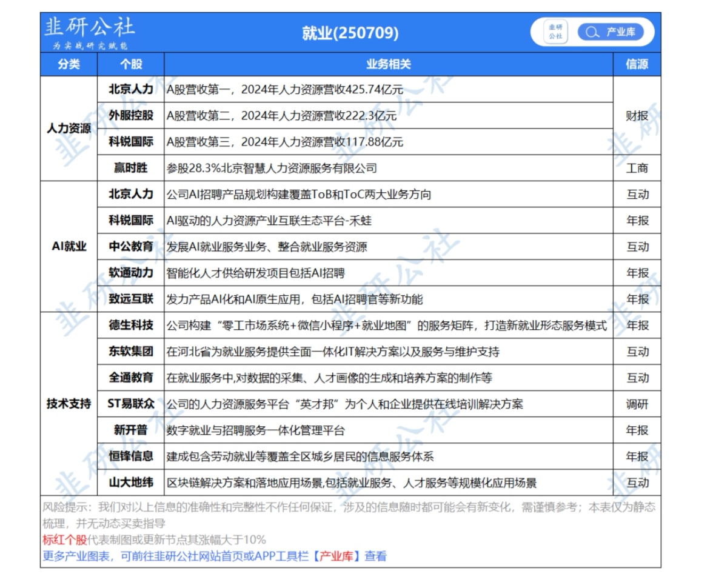
Task: Click the small square 韭研公社 badge icon
Action: click(x=555, y=32)
